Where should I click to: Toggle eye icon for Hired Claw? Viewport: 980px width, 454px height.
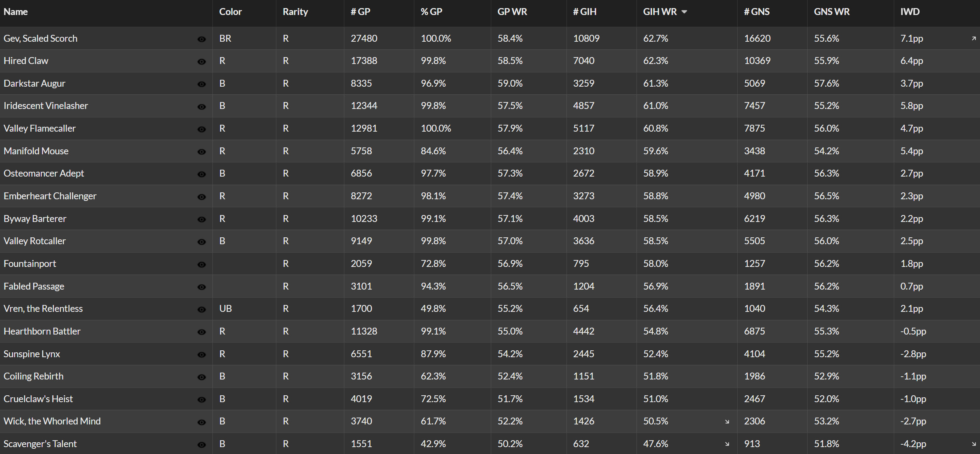point(202,62)
